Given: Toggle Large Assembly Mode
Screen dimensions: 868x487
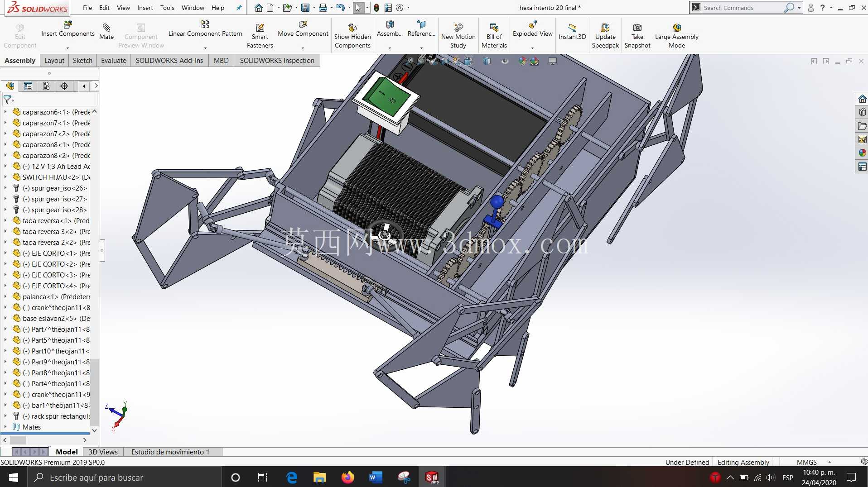Looking at the screenshot, I should coord(677,36).
